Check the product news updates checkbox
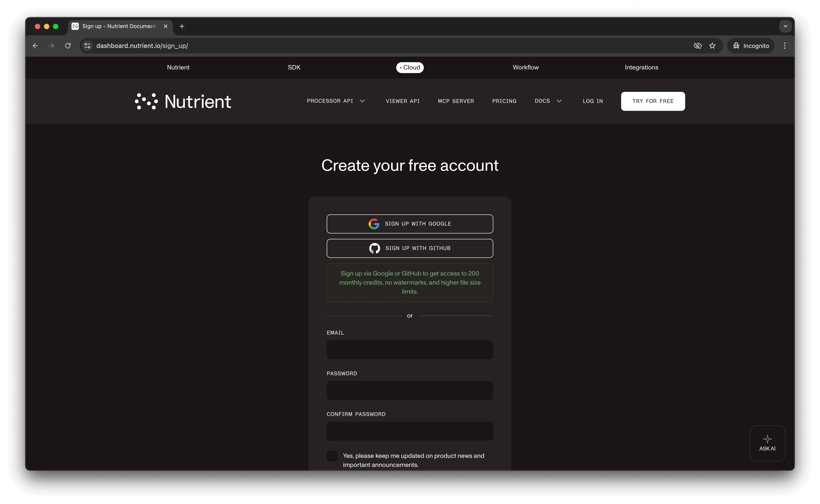Image resolution: width=820 pixels, height=504 pixels. pyautogui.click(x=332, y=456)
